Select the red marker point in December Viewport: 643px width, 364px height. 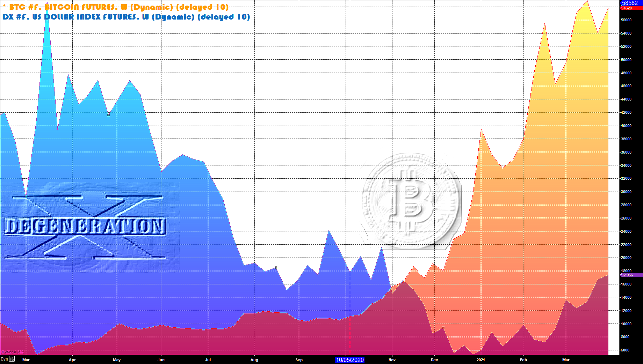[x=443, y=328]
